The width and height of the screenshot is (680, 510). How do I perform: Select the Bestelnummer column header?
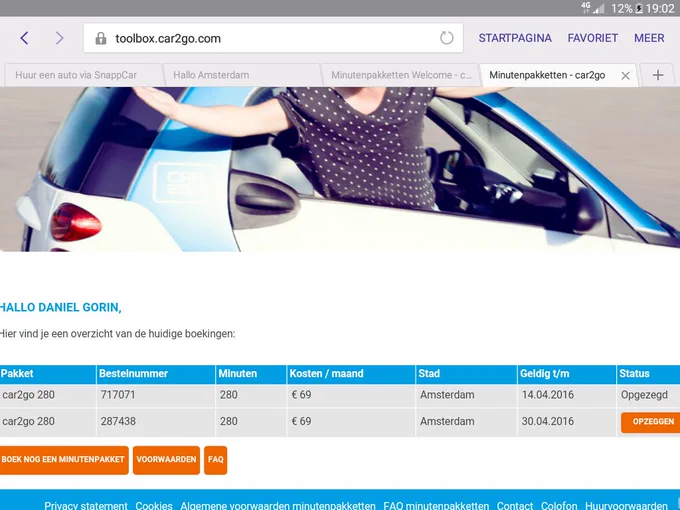tap(156, 374)
